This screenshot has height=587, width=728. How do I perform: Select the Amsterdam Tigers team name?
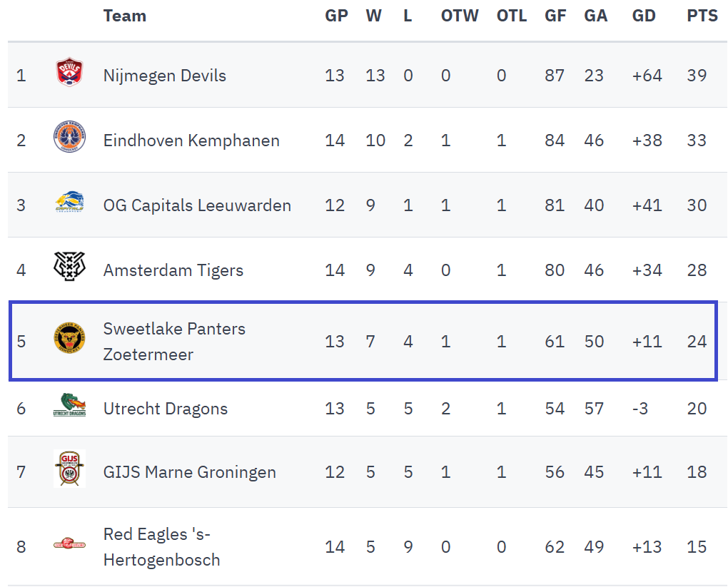173,270
